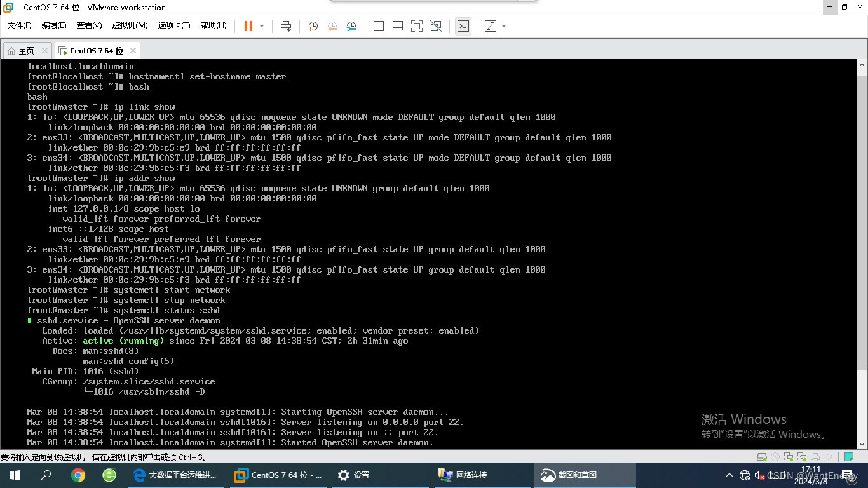
Task: Click the 'sshd.service - OpenSSH server daemon' line
Action: [124, 320]
